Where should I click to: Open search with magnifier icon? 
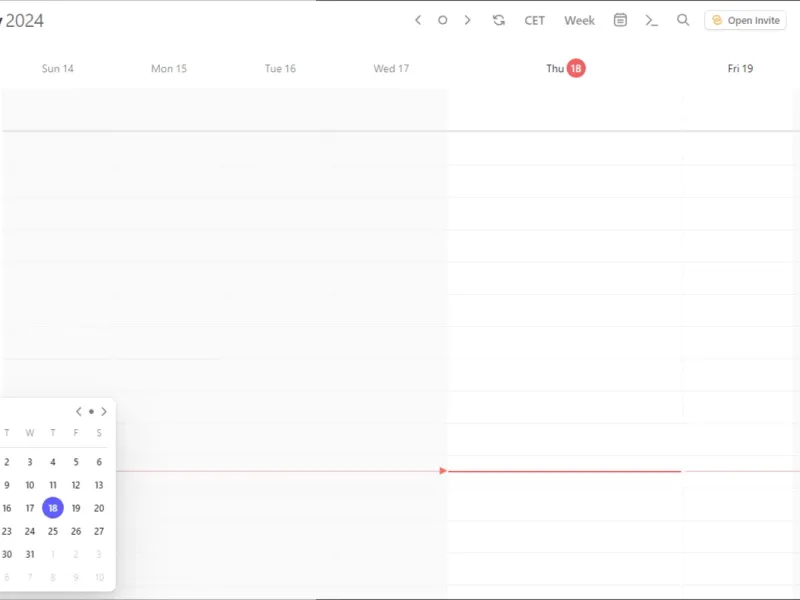(x=683, y=20)
